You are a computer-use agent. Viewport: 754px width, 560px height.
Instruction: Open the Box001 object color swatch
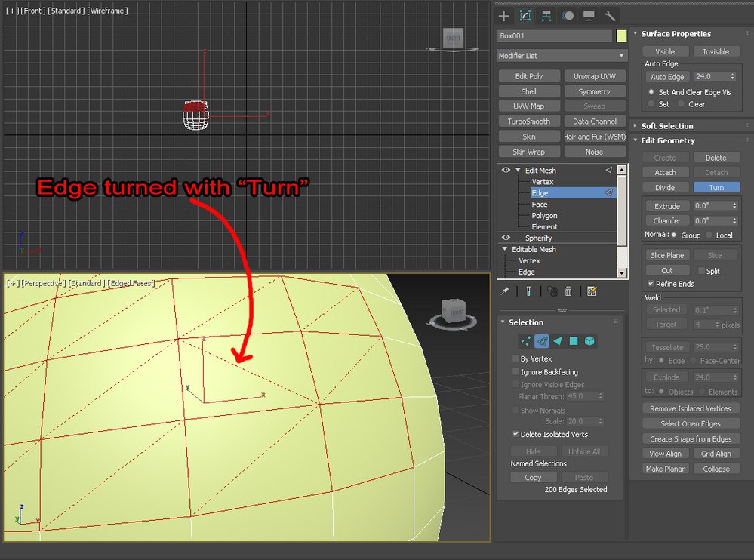[621, 35]
